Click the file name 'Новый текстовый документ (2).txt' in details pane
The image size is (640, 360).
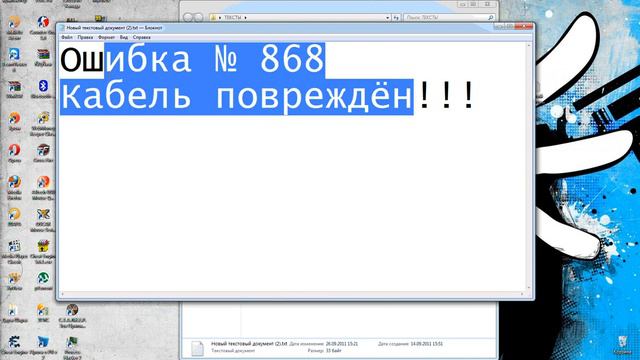[x=249, y=344]
